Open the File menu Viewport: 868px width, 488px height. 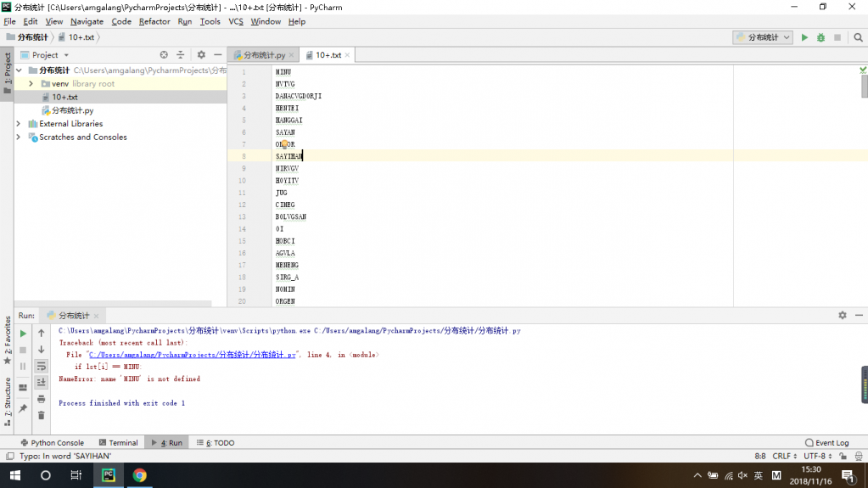click(9, 21)
